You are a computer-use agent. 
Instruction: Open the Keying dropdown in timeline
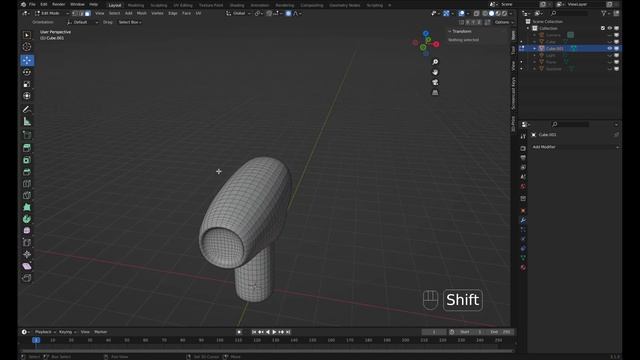tap(68, 332)
